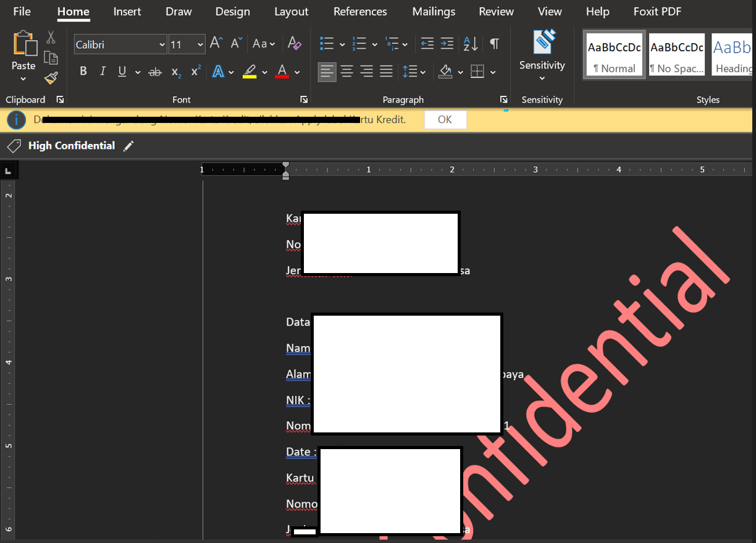Increase paragraph indent
756x543 pixels.
tap(447, 43)
